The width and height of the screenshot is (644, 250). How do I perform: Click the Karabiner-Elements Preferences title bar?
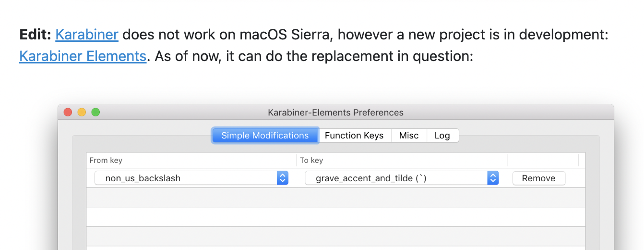[335, 112]
